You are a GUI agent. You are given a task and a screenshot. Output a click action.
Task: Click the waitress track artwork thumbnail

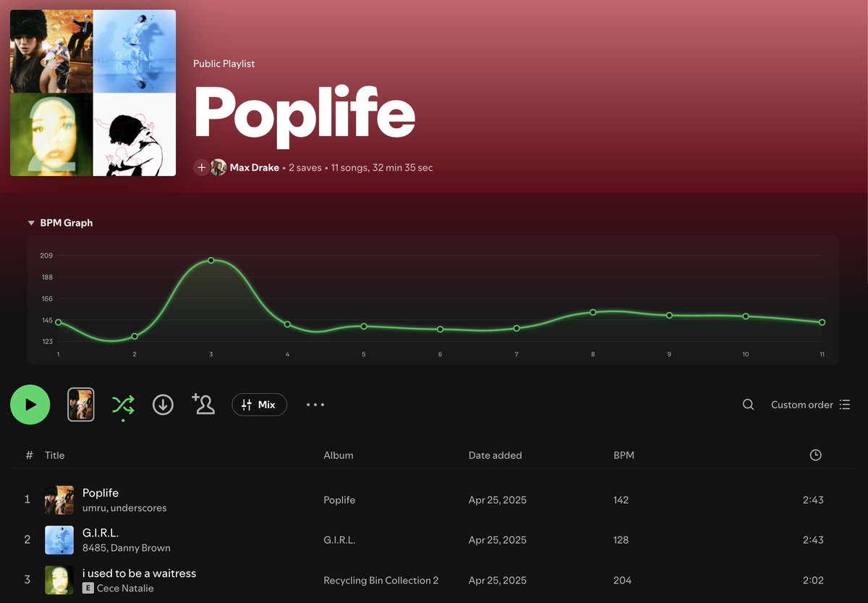(x=59, y=581)
